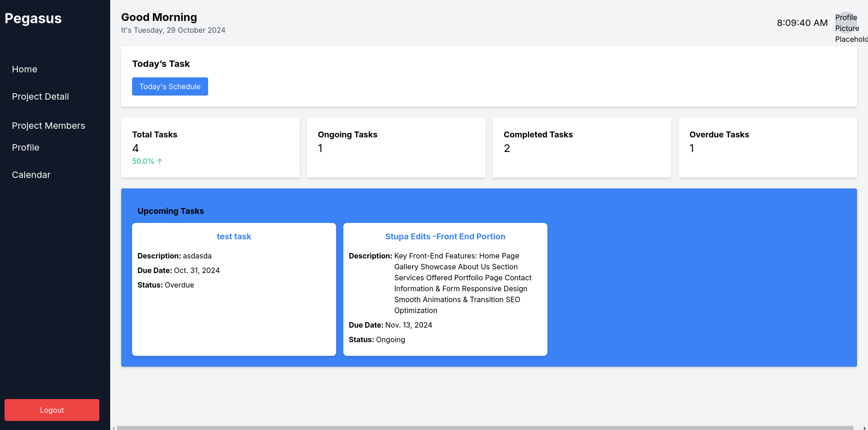Select the Overdue Tasks card
The image size is (868, 430).
tap(768, 147)
